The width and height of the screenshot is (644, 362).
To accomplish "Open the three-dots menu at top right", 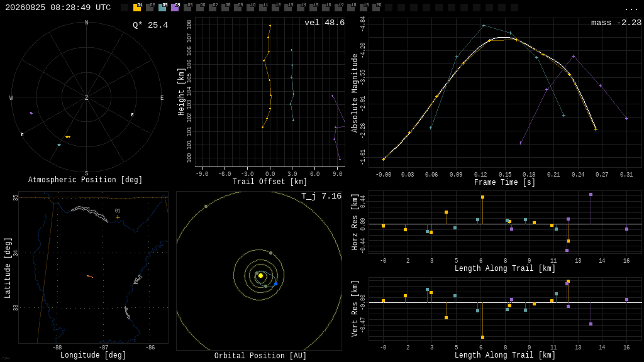I will (x=631, y=9).
